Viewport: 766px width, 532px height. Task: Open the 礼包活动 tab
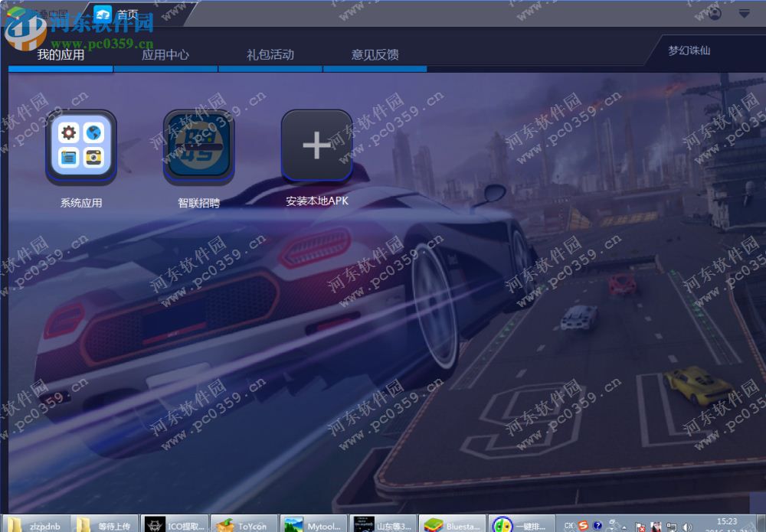click(271, 54)
